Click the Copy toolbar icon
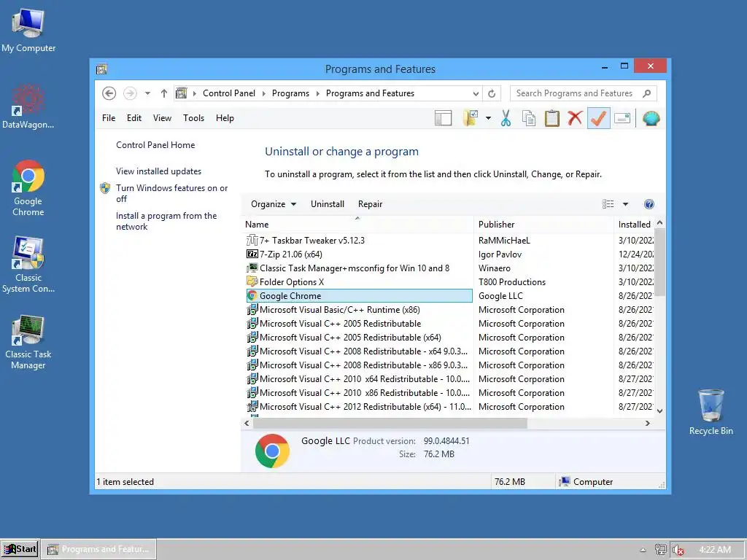The width and height of the screenshot is (747, 560). pos(529,118)
